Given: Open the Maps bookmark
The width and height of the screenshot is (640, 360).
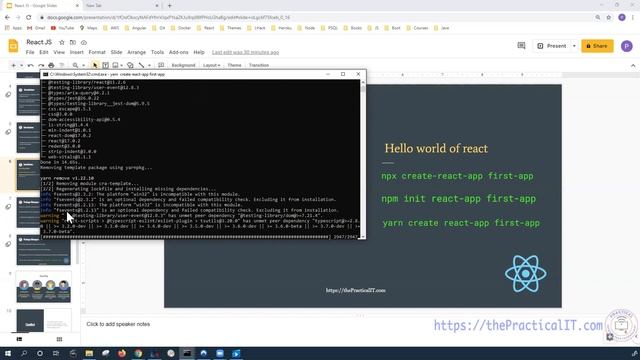Looking at the screenshot, I should (89, 28).
